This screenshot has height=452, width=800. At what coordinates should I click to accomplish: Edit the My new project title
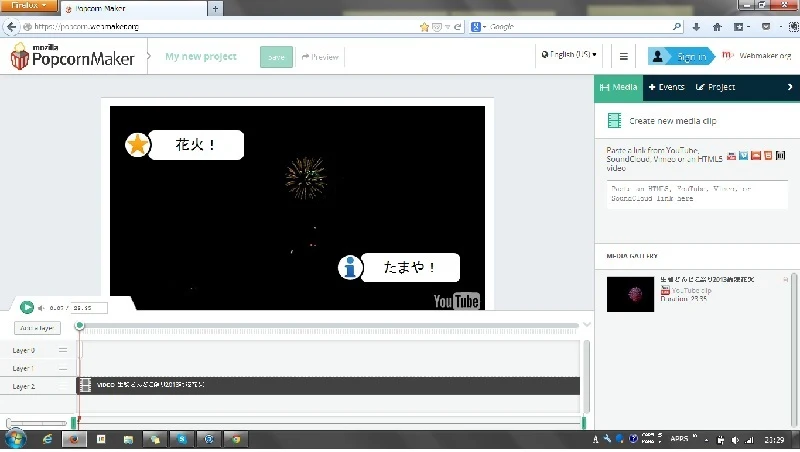click(201, 57)
